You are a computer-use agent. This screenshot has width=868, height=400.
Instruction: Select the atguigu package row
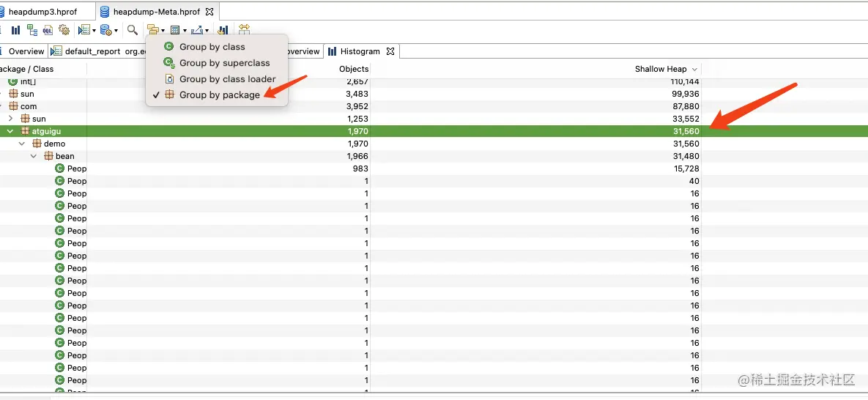434,131
